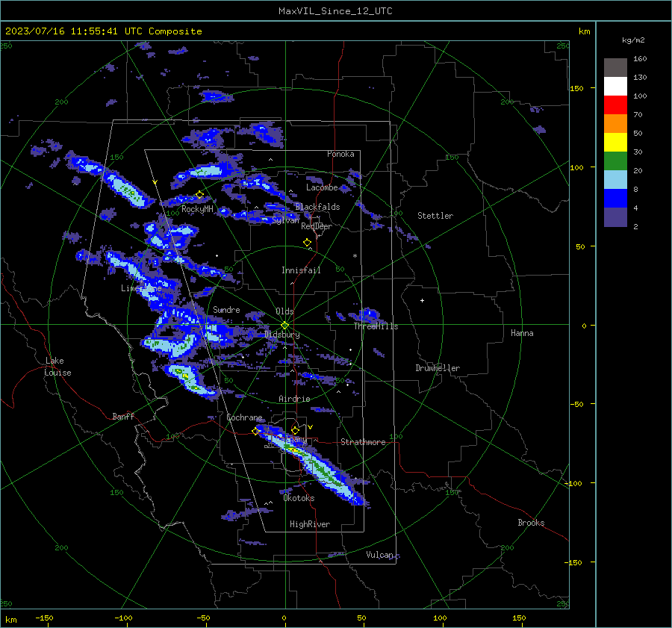
Task: Click the purple 4 legend swatch
Action: pos(615,217)
